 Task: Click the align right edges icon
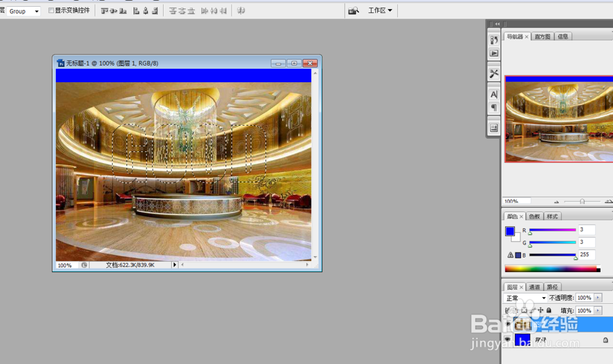(155, 11)
